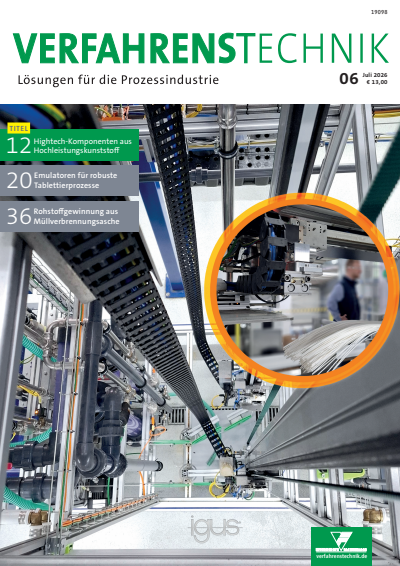Click the date 'Juli 2026'
The height and width of the screenshot is (566, 400).
tap(375, 75)
